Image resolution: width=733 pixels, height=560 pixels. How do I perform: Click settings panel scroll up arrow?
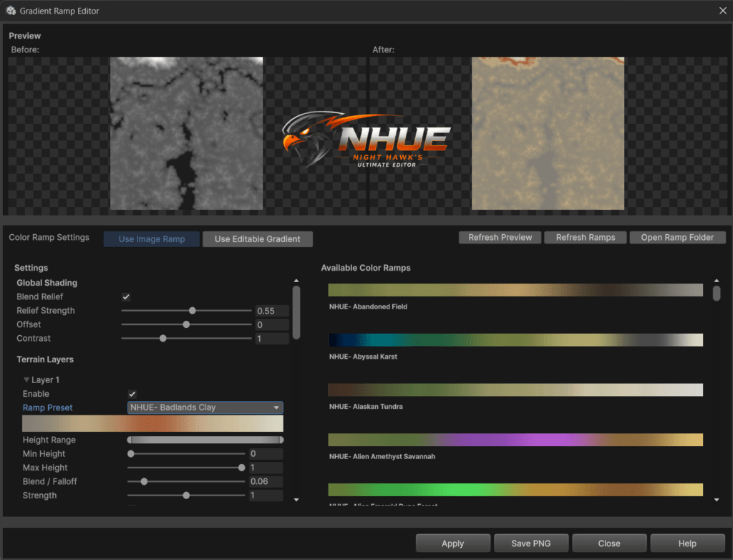[296, 281]
